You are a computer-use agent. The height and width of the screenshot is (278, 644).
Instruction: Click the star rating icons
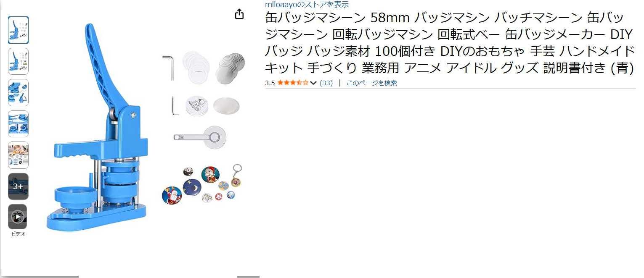[293, 83]
